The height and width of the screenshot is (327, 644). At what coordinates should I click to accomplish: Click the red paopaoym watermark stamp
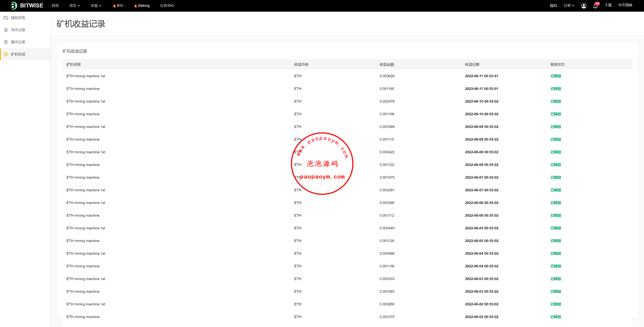[322, 164]
